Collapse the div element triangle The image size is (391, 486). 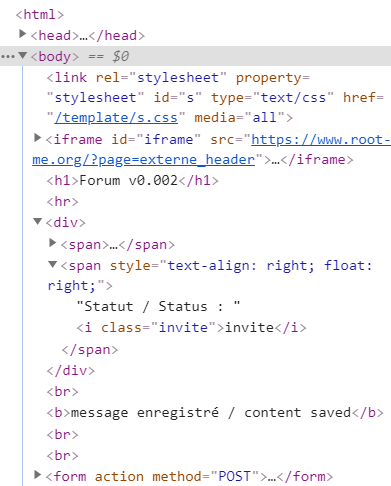pos(38,221)
